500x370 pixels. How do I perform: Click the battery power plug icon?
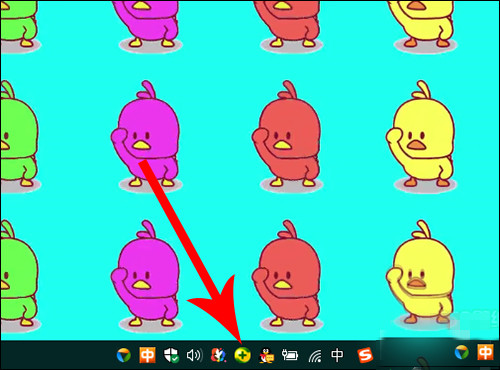point(290,355)
